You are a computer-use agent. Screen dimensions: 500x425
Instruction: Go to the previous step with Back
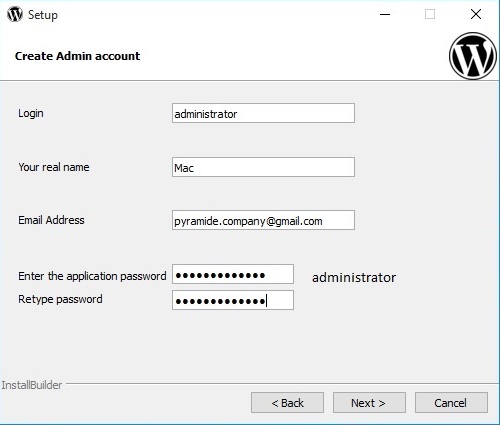coord(287,403)
